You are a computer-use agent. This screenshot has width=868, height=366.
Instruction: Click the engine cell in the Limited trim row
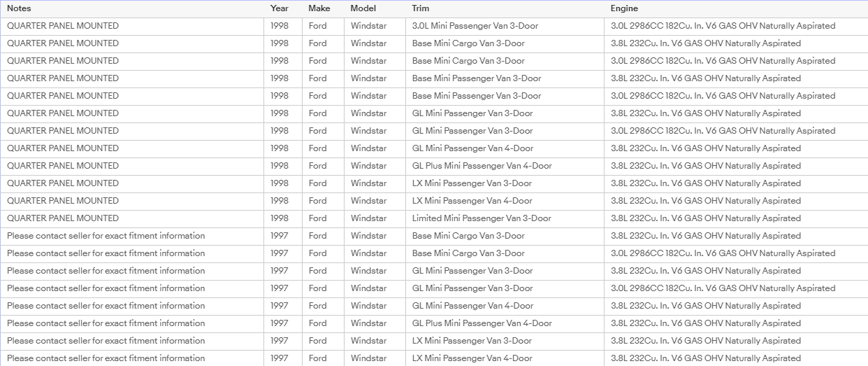pos(706,218)
